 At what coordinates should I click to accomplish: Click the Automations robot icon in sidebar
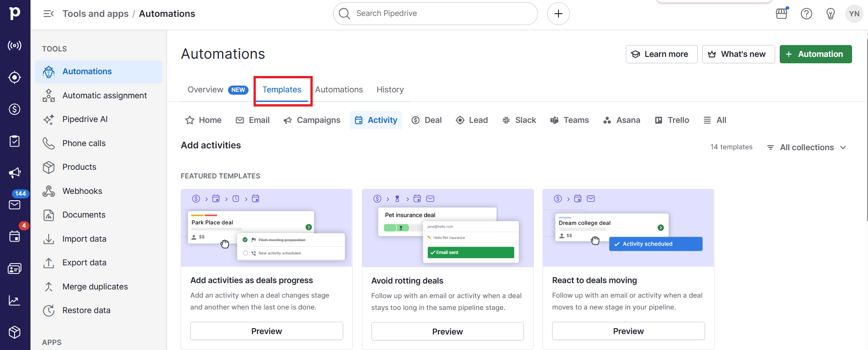point(49,72)
